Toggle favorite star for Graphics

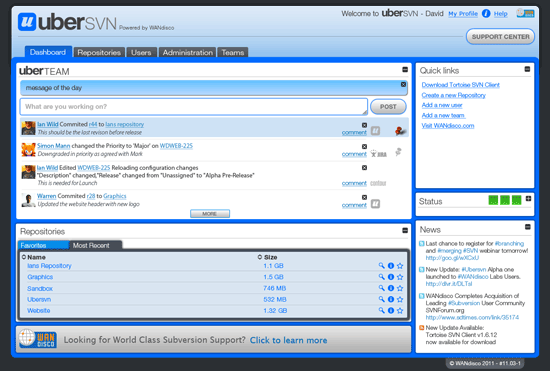click(400, 277)
